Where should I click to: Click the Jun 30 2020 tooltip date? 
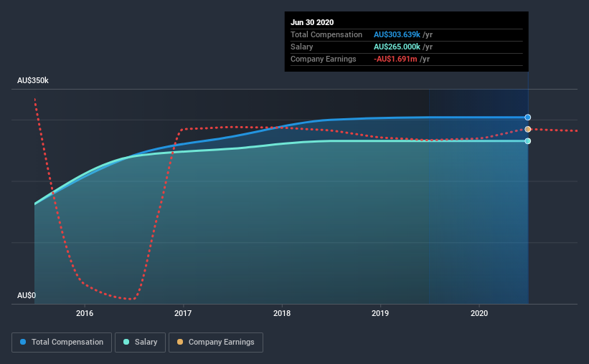click(312, 22)
